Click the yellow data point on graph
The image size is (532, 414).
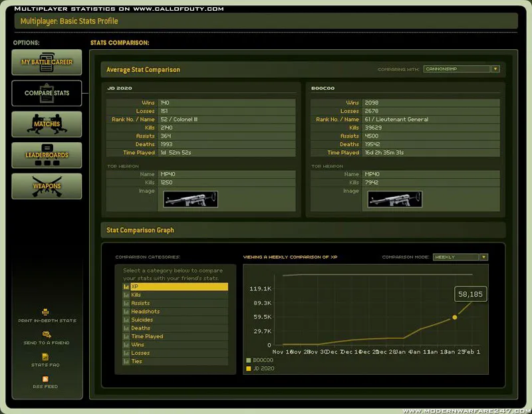click(x=455, y=317)
